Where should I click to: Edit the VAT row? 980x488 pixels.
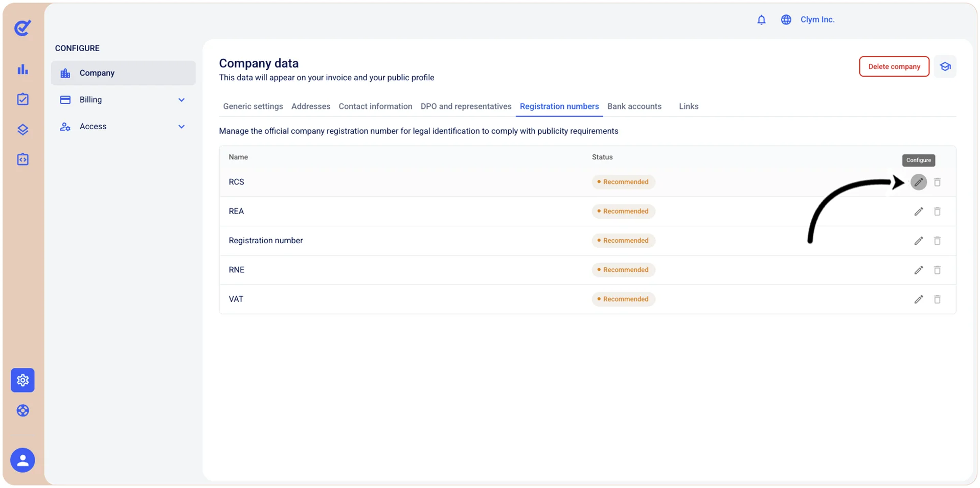coord(918,299)
